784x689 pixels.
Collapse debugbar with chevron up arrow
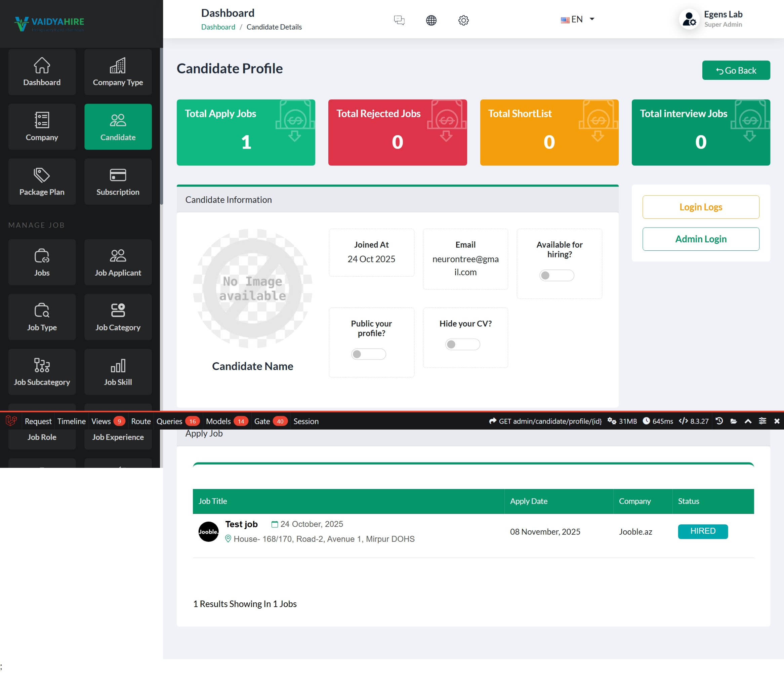click(748, 421)
